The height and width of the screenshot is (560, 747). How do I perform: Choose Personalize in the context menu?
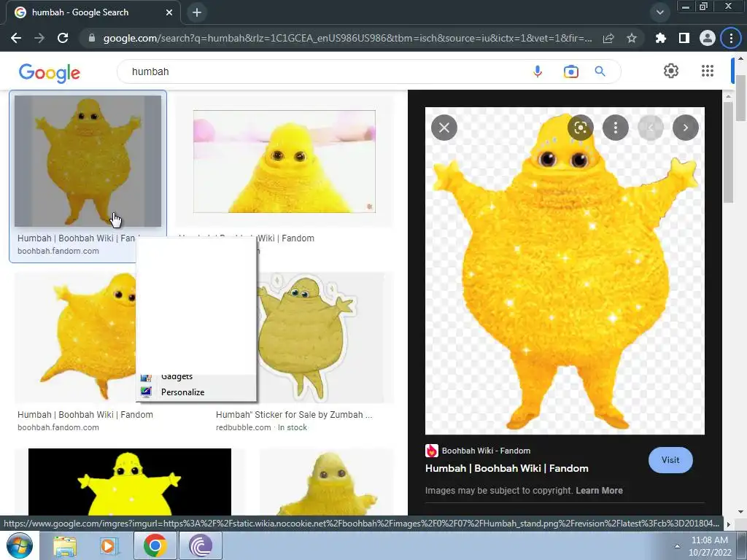pos(196,392)
